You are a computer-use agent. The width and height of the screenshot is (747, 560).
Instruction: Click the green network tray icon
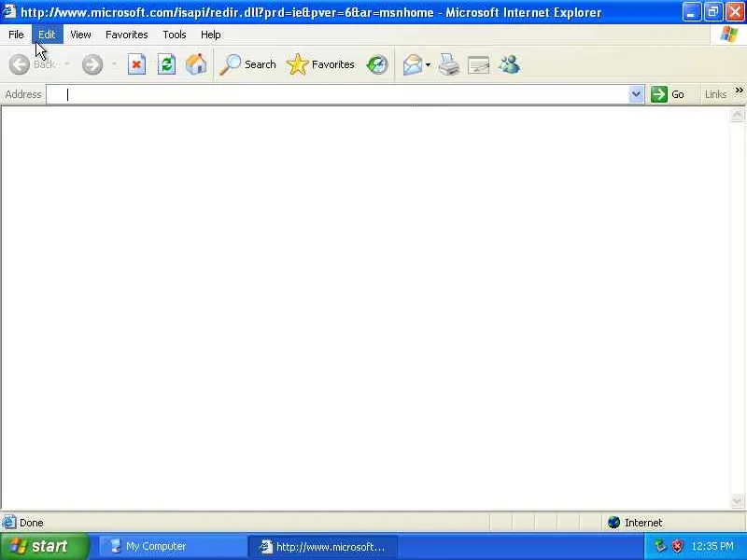pyautogui.click(x=660, y=546)
